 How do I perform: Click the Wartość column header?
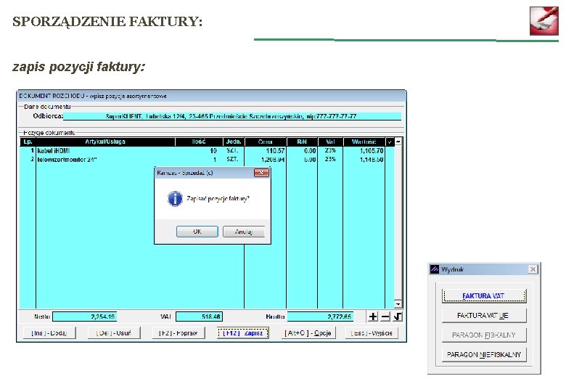click(x=364, y=142)
